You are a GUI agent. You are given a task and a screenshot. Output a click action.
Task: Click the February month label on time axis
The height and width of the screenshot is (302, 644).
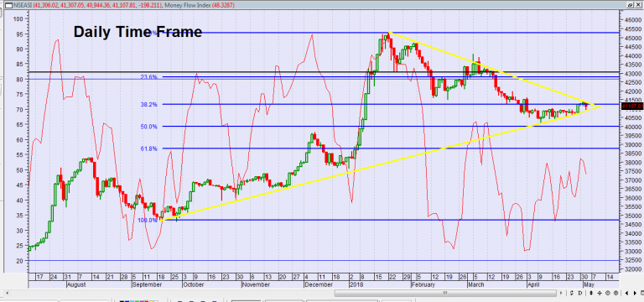point(423,284)
